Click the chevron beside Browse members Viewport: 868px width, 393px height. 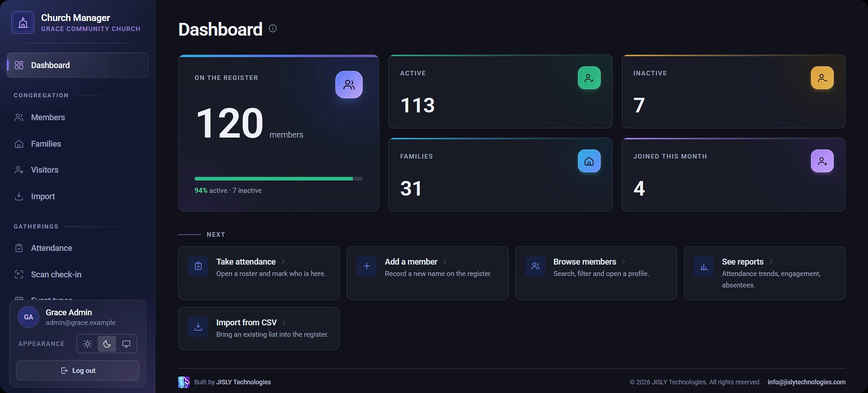pyautogui.click(x=623, y=262)
